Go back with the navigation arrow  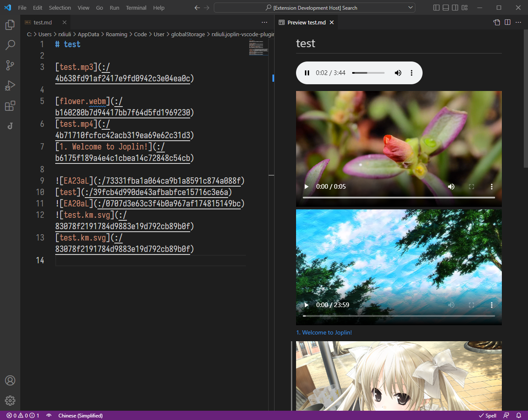[x=197, y=8]
